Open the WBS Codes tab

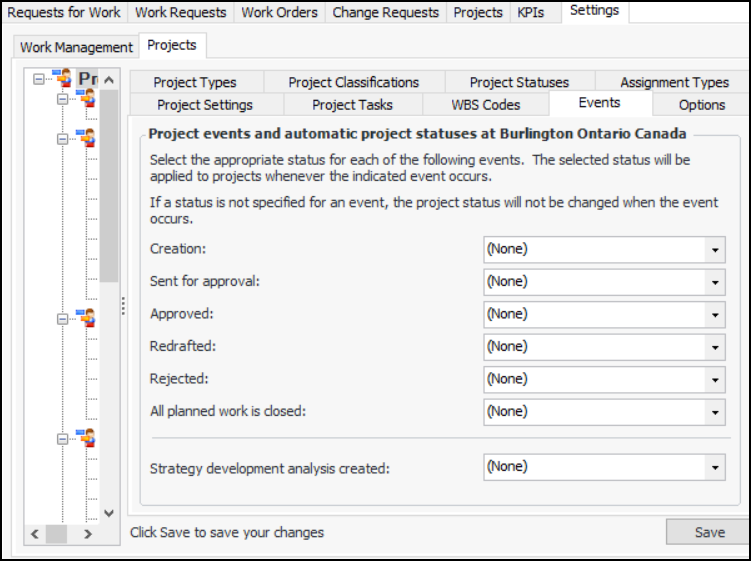[486, 104]
